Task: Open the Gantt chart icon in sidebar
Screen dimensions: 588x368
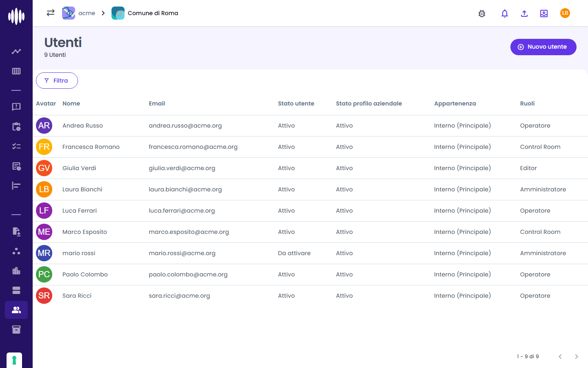Action: pyautogui.click(x=16, y=186)
